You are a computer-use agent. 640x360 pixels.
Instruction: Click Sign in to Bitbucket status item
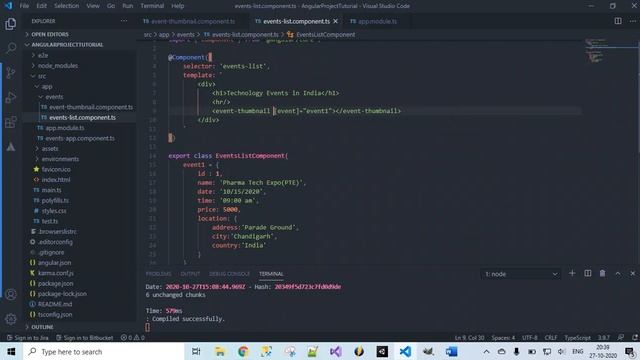tap(84, 338)
